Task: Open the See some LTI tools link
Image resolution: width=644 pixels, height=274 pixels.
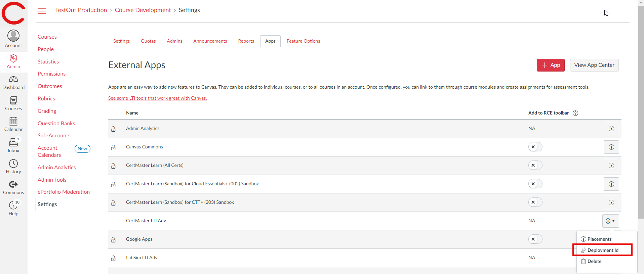Action: pos(157,98)
